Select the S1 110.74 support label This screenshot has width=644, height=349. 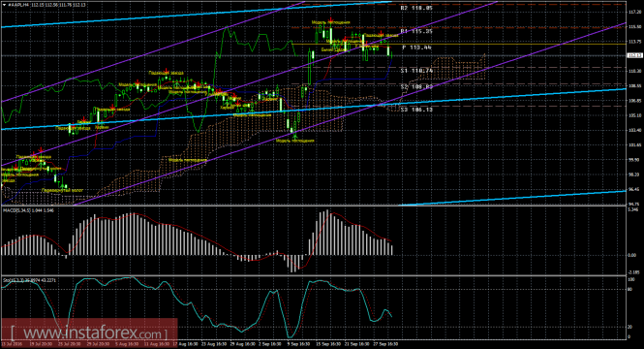(416, 71)
